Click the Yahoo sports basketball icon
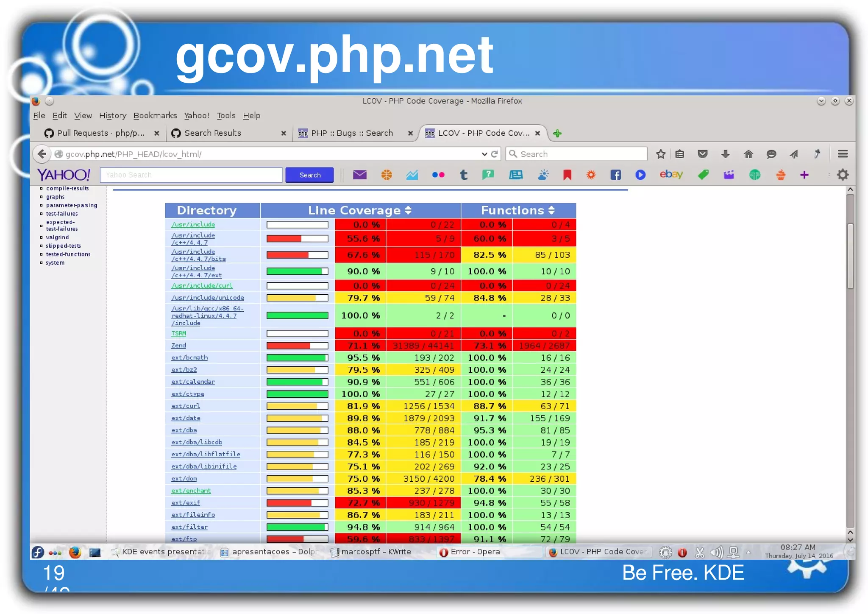Viewport: 868px width, 614px height. 387,175
